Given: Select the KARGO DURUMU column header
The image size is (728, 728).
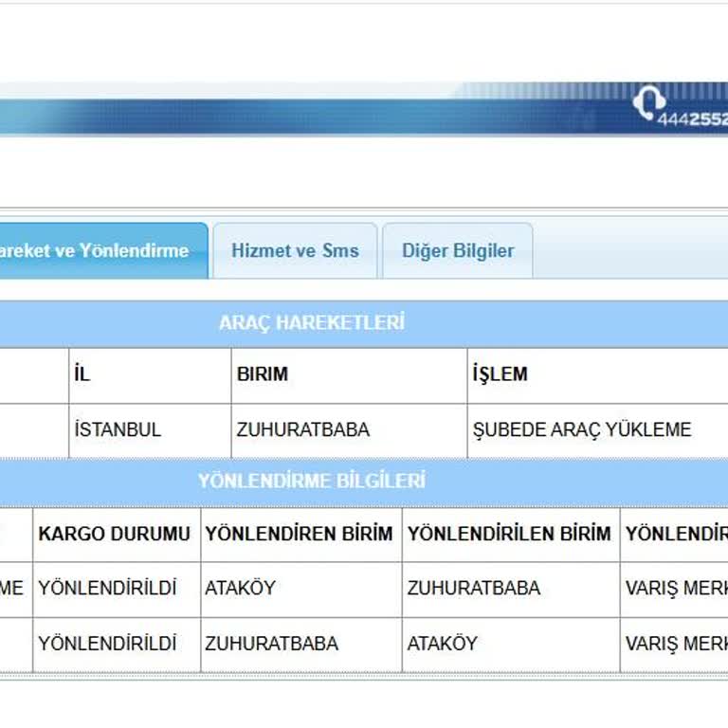Looking at the screenshot, I should pyautogui.click(x=117, y=534).
